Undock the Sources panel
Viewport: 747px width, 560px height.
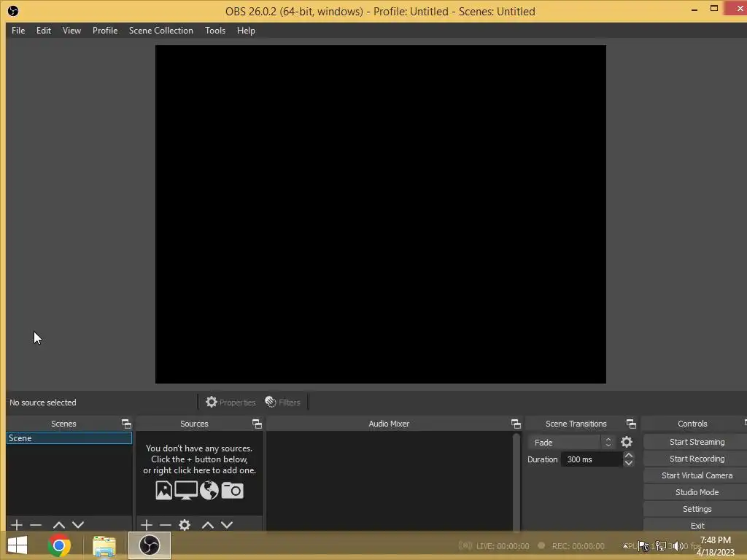[x=257, y=424]
